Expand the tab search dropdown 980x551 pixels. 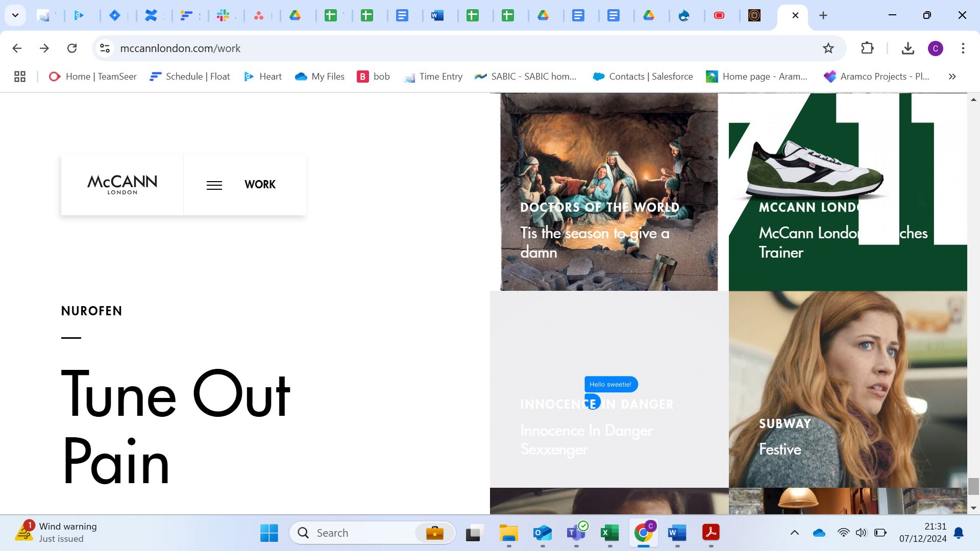(x=15, y=15)
